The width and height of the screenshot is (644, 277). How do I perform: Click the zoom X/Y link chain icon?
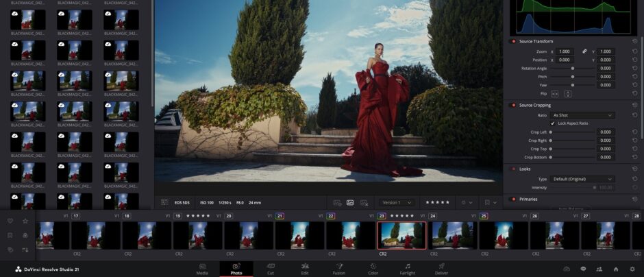pos(584,51)
